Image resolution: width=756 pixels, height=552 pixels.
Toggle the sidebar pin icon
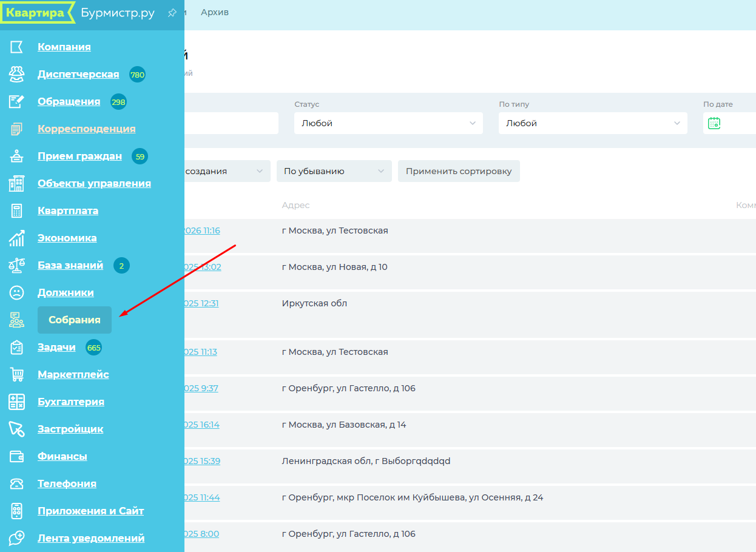coord(172,13)
